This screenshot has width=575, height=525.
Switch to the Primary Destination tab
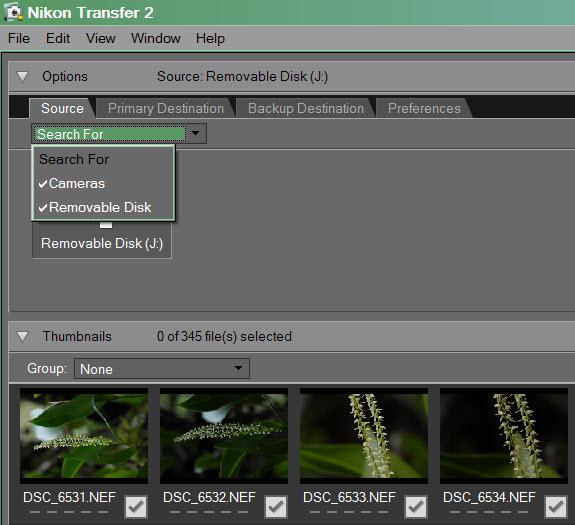point(166,108)
